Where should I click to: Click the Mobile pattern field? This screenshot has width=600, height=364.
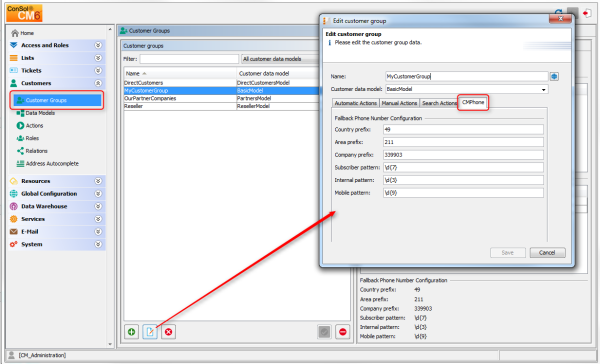point(463,193)
